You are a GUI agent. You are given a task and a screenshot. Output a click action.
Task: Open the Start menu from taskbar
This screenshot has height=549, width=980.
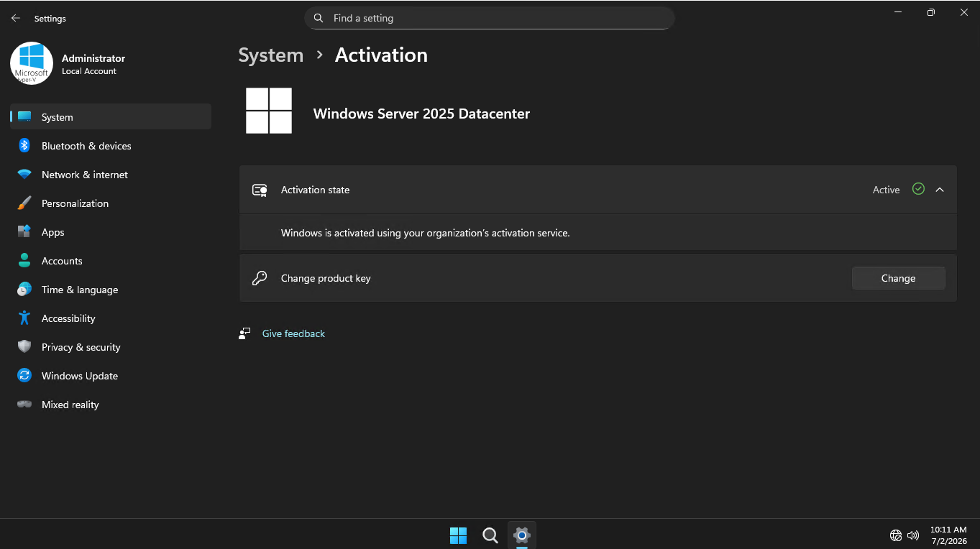click(x=458, y=535)
